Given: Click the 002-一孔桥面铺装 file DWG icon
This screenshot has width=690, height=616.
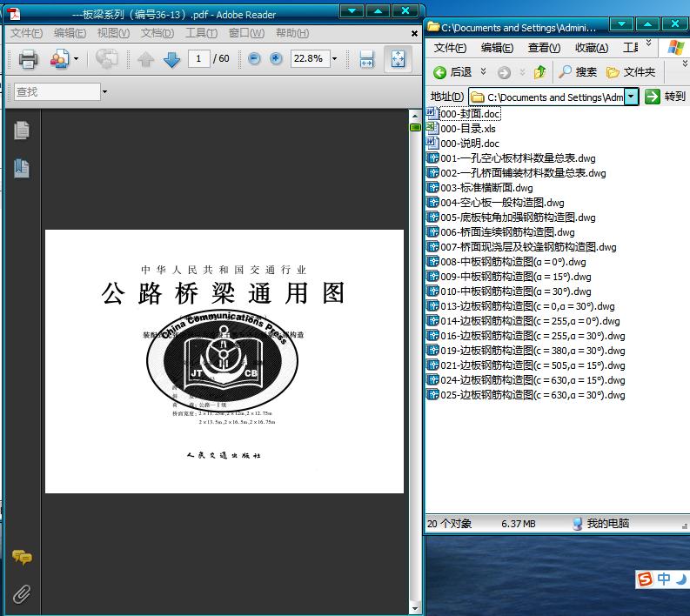Looking at the screenshot, I should coord(432,172).
